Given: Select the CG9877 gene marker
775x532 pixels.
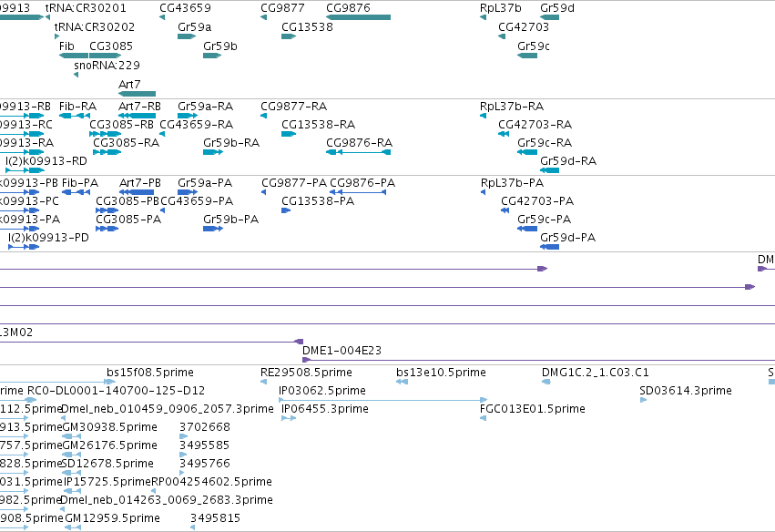Looking at the screenshot, I should (263, 17).
